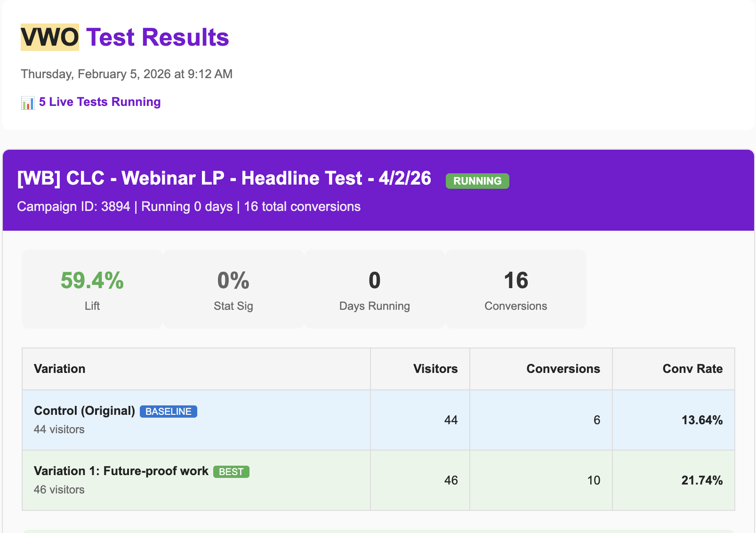Screen dimensions: 756x533
Task: Click the bar chart icon beside Live Tests
Action: click(28, 103)
